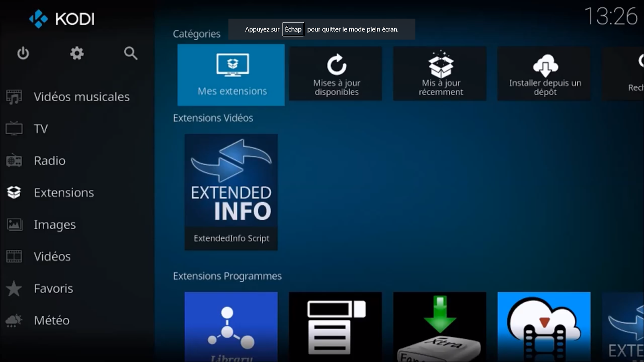Click the Extensions Vidéos section heading

coord(213,118)
